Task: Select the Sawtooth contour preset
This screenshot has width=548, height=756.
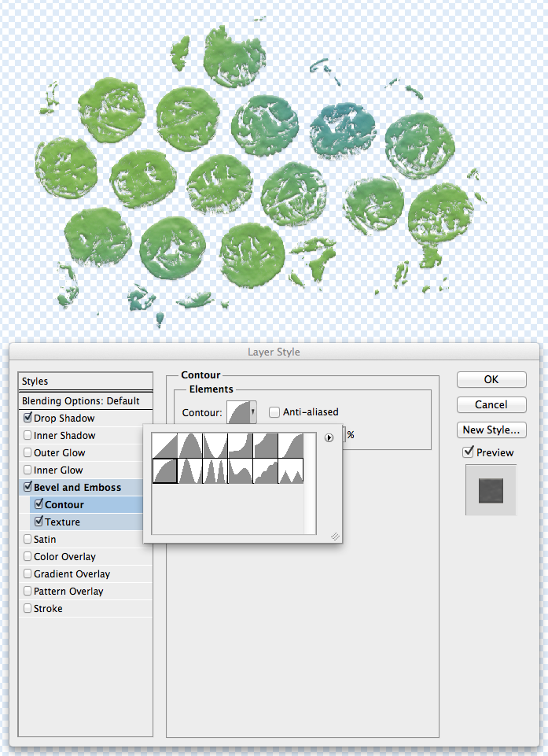Action: click(291, 470)
